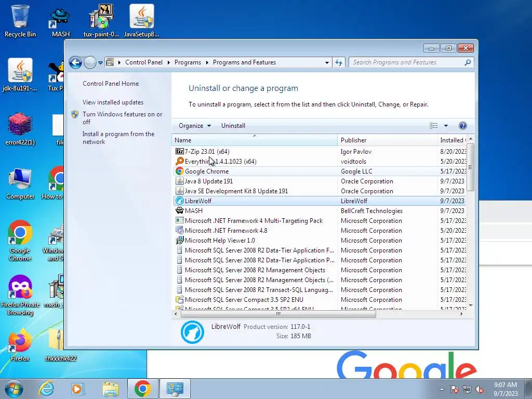The width and height of the screenshot is (532, 399).
Task: Open the address bar history dropdown
Action: (x=327, y=62)
